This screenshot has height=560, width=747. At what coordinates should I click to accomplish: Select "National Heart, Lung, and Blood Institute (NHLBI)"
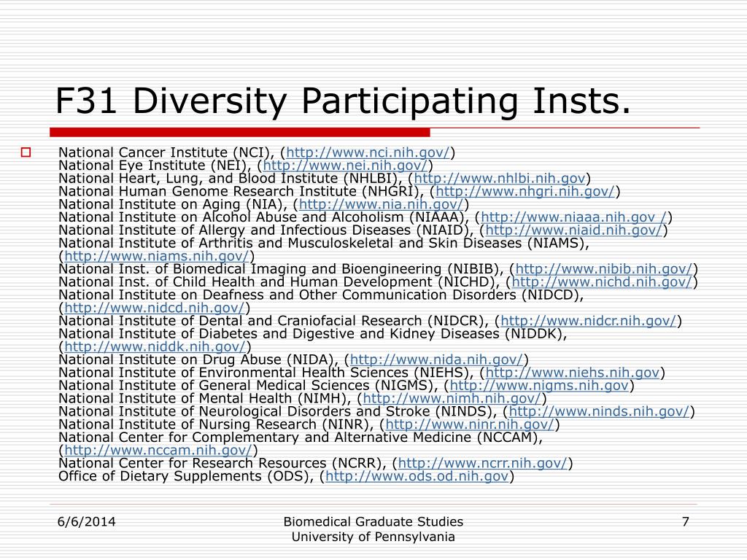[x=228, y=178]
